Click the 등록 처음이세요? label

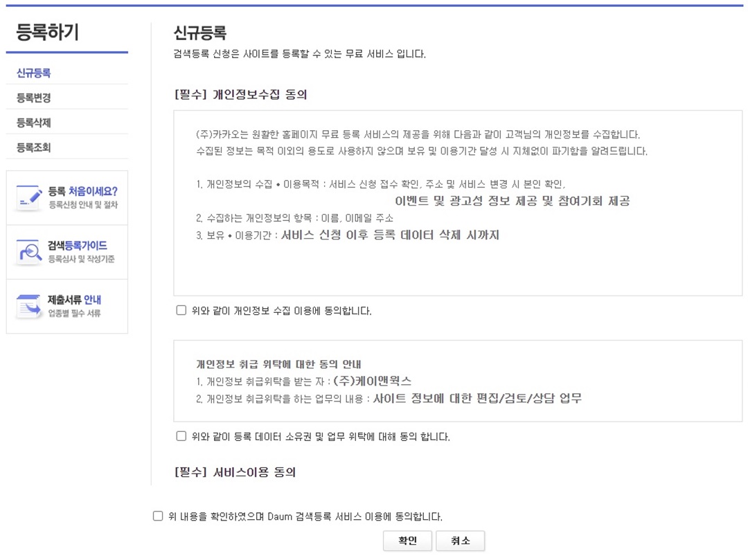tap(83, 190)
